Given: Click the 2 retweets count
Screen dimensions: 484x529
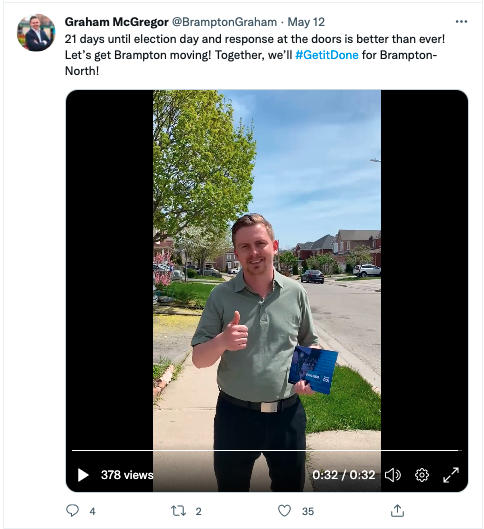Looking at the screenshot, I should pos(199,511).
